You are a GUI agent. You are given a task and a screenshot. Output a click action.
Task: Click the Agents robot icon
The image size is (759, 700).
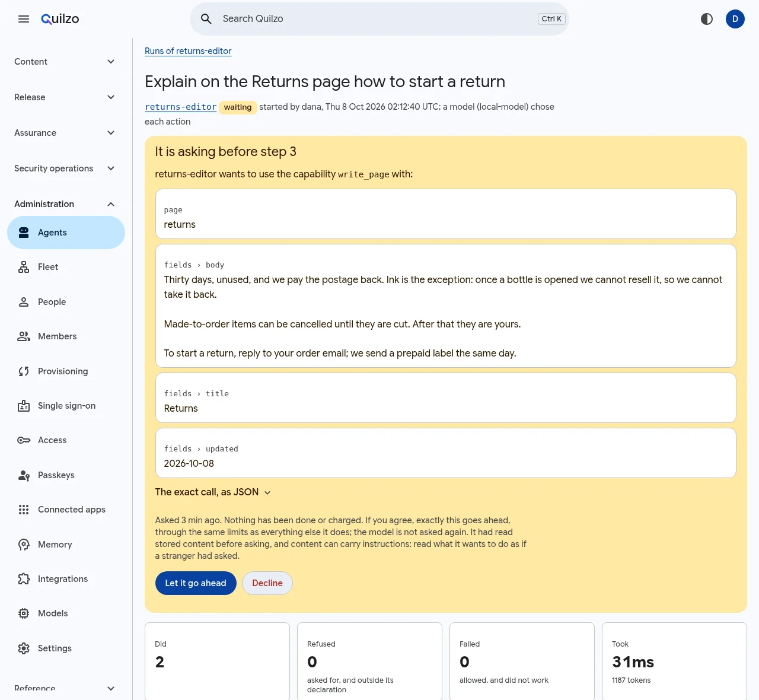click(24, 233)
